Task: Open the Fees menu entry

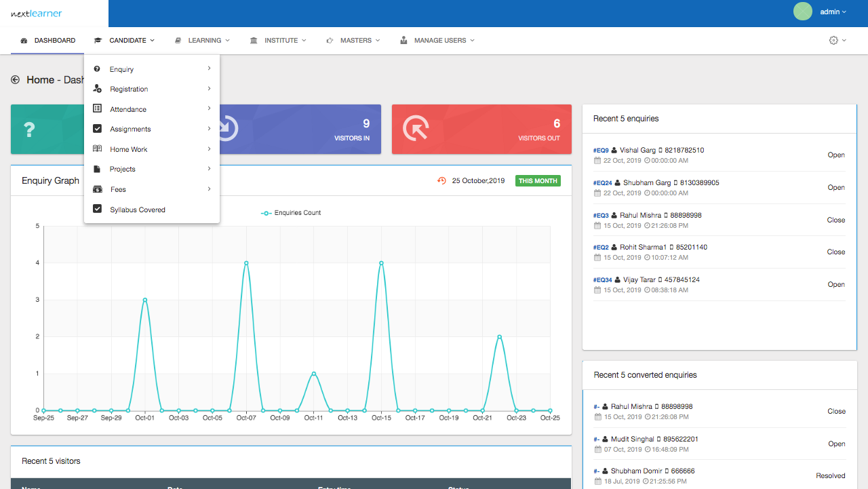Action: pos(152,189)
